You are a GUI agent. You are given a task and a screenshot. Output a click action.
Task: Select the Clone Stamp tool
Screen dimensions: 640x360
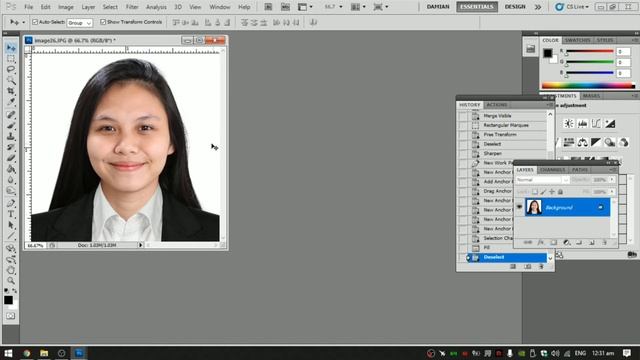(x=11, y=136)
